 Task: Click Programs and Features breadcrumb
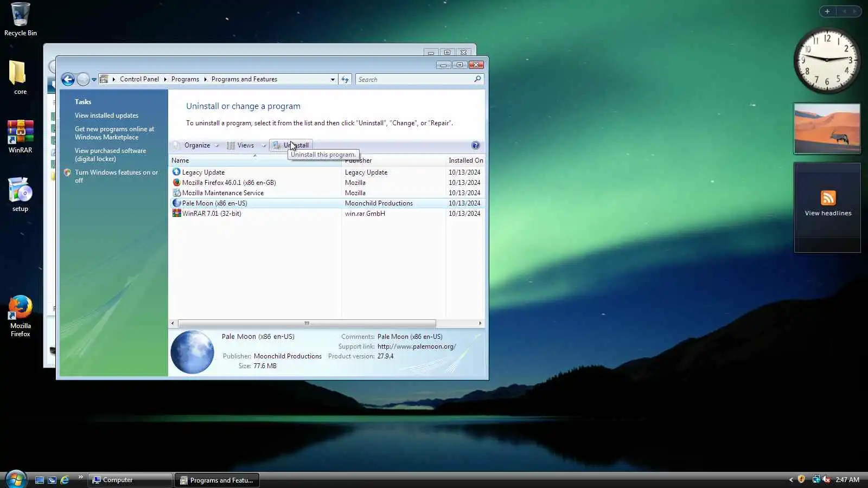click(244, 79)
